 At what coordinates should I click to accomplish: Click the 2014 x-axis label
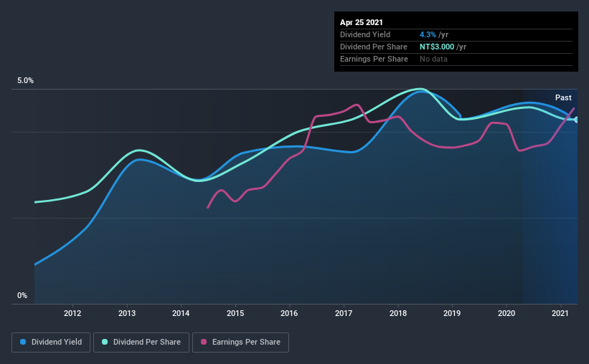pos(181,313)
